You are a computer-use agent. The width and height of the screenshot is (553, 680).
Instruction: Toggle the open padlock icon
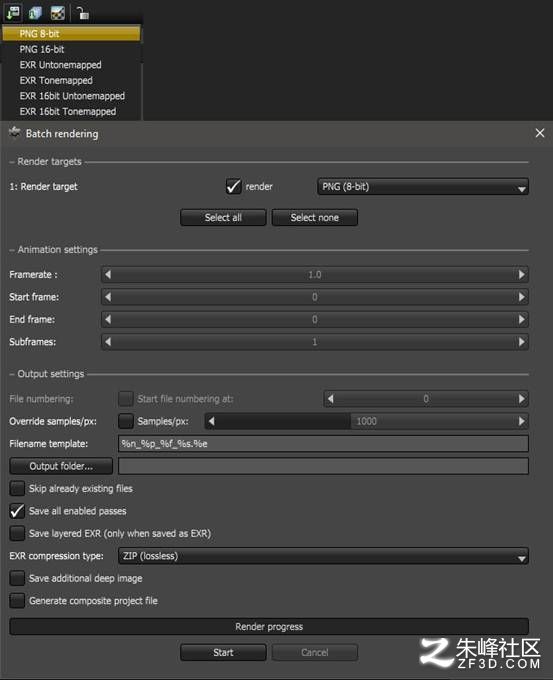(83, 13)
